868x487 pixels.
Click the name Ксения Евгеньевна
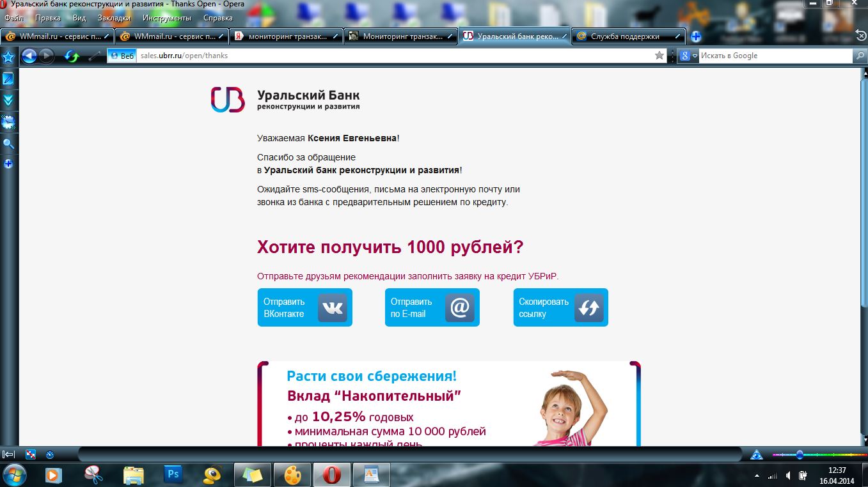pyautogui.click(x=352, y=138)
